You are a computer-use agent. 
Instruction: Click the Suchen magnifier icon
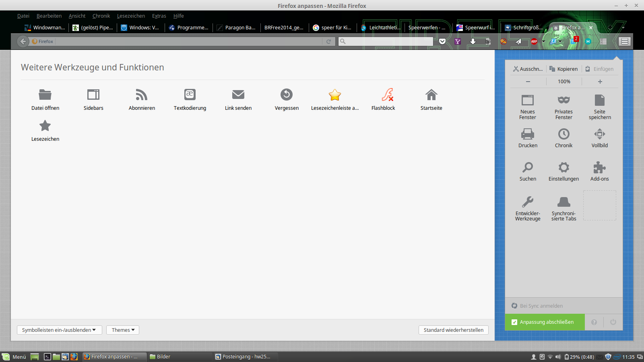[528, 167]
